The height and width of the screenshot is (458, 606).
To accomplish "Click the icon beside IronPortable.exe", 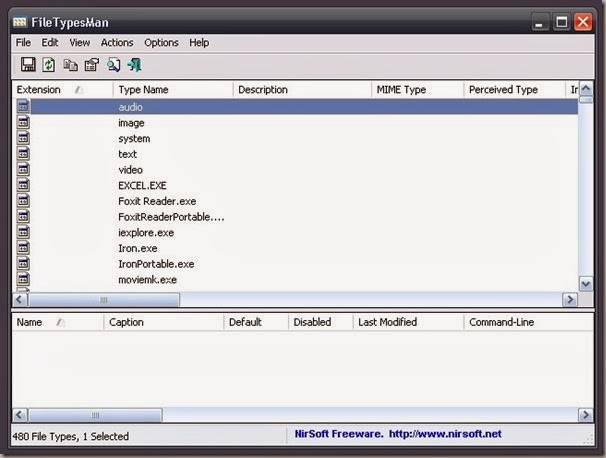I will (x=23, y=264).
